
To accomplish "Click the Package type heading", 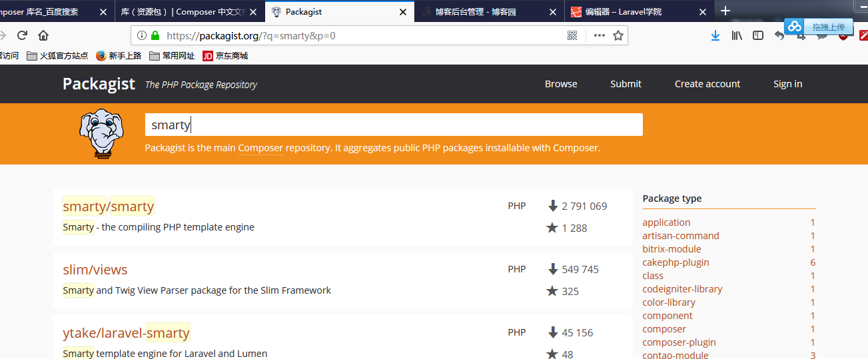I will coord(672,198).
